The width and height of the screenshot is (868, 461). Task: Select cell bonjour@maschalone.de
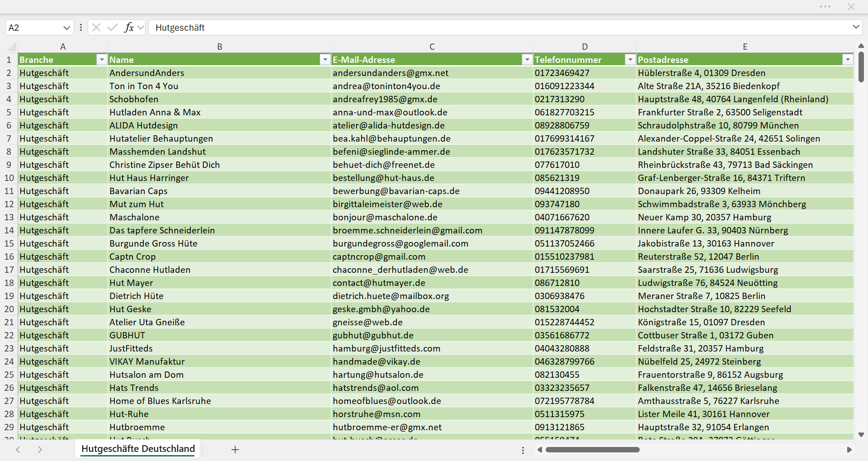point(432,217)
